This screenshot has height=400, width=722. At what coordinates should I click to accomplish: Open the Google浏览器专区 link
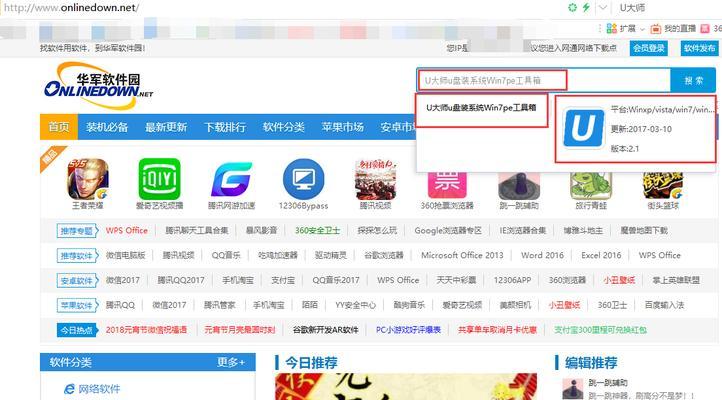click(x=448, y=231)
